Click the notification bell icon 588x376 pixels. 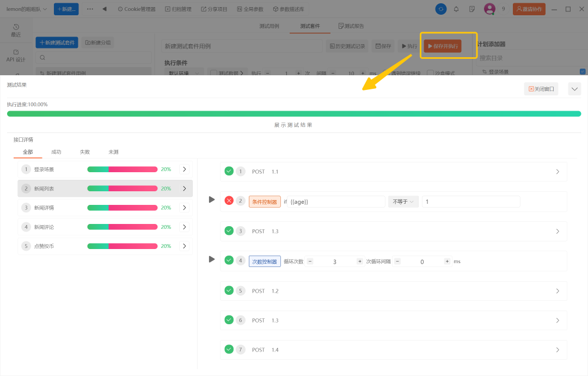coord(456,9)
